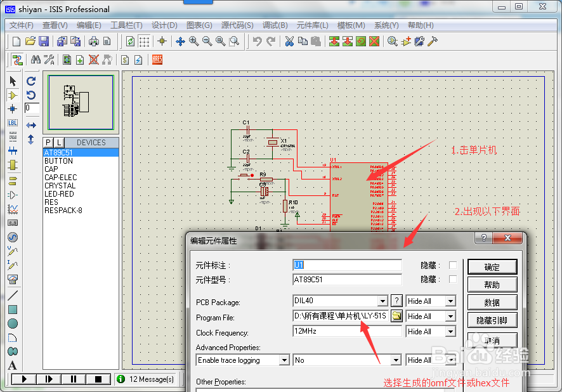
Task: Click the 确定 button
Action: coord(492,267)
